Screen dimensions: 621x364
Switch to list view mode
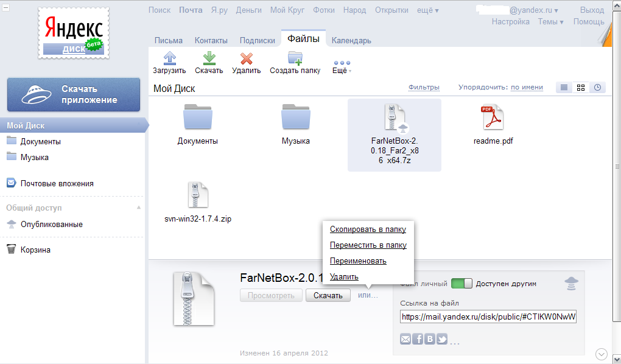(x=564, y=88)
